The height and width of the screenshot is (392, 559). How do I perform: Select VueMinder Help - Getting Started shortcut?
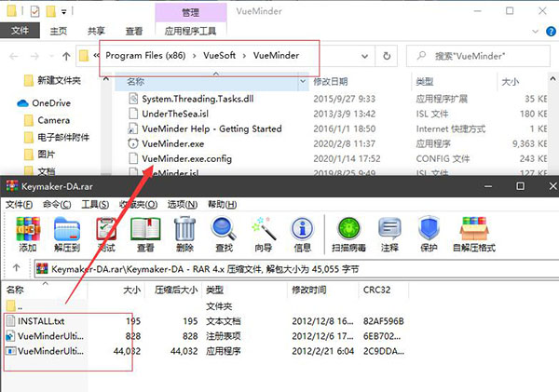coord(211,128)
